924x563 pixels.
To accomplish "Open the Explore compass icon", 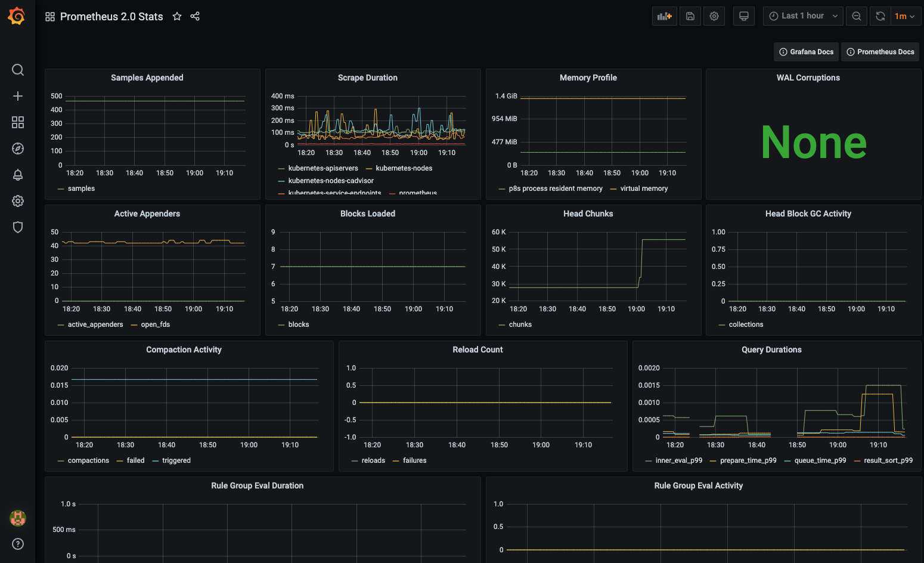I will 18,149.
